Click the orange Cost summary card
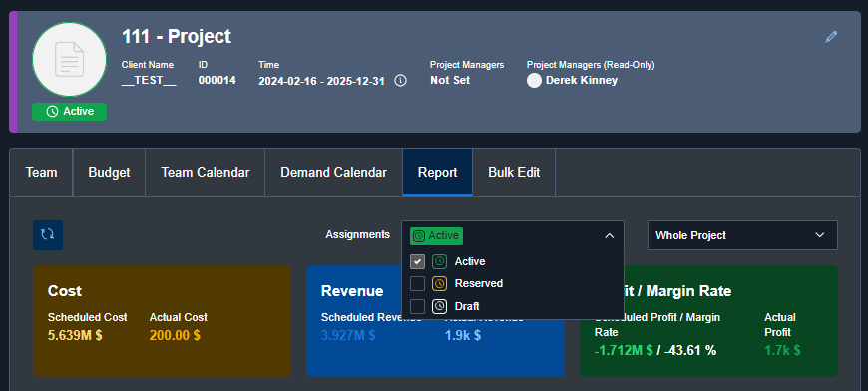Screen dimensions: 868x391 coord(163,321)
